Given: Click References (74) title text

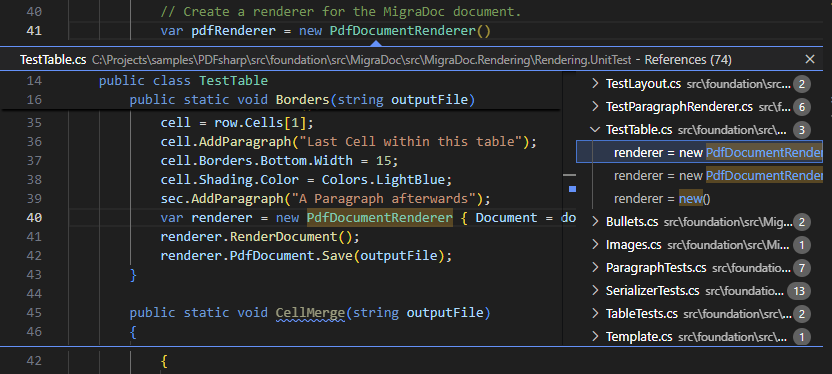Looking at the screenshot, I should click(x=688, y=60).
